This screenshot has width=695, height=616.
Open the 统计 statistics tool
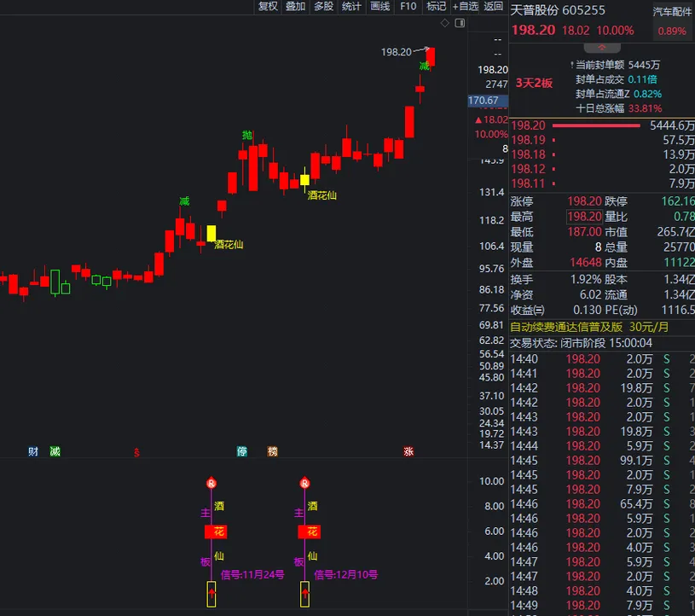351,7
